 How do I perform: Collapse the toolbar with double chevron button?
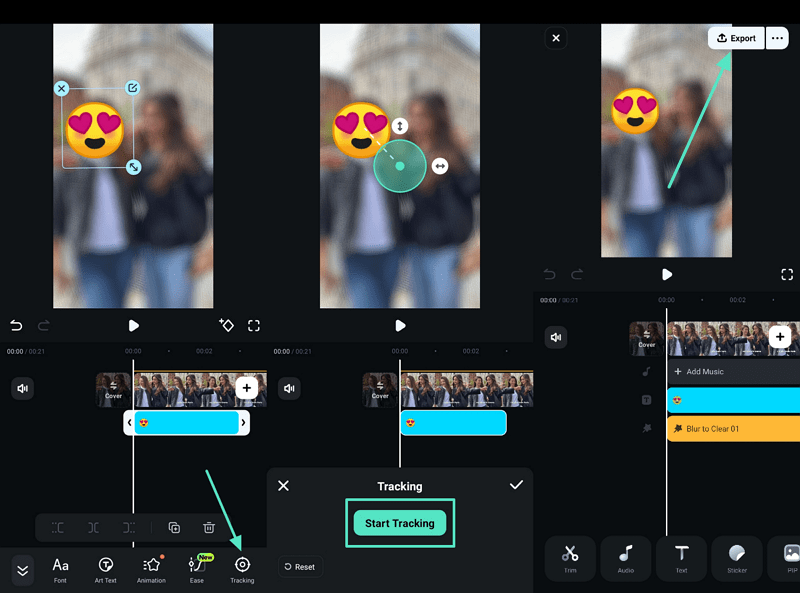pos(23,570)
